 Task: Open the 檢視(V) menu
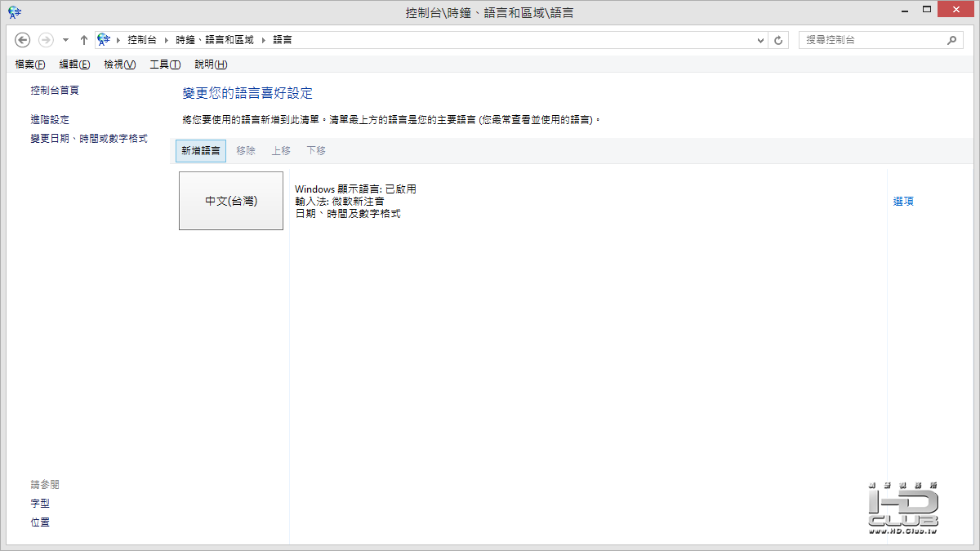coord(119,64)
